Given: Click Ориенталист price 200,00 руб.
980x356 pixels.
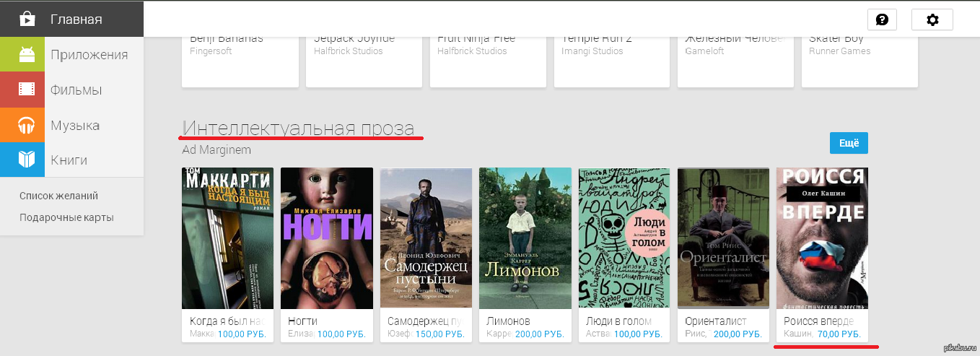Looking at the screenshot, I should tap(738, 334).
